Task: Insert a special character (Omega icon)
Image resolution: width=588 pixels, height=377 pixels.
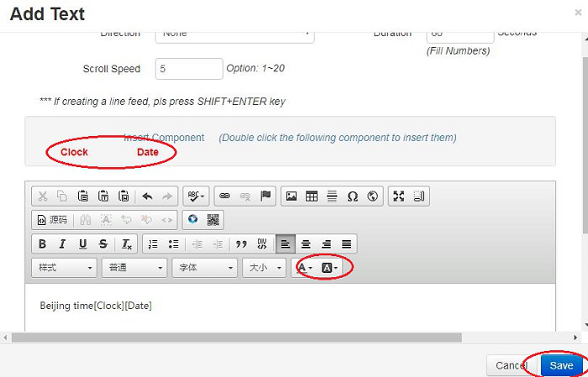Action: click(x=353, y=196)
